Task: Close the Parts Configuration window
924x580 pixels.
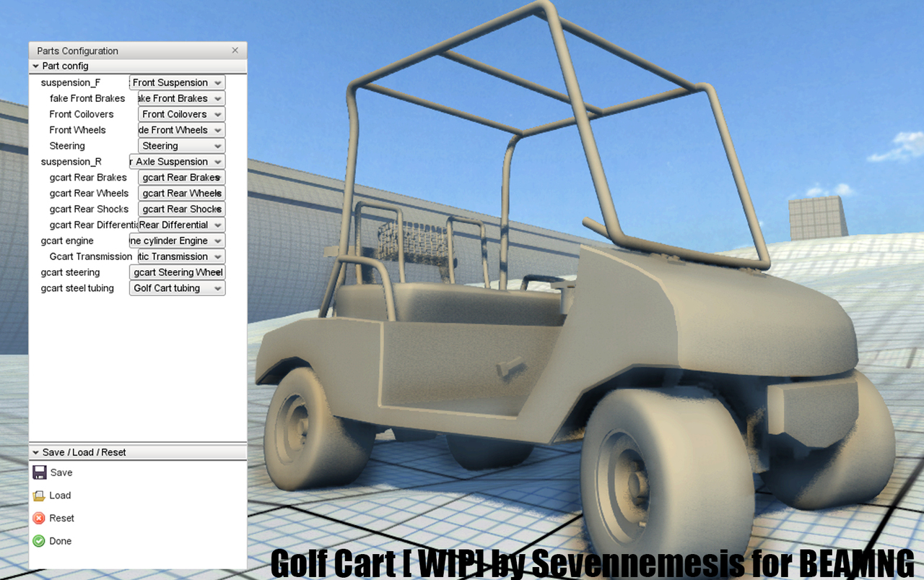Action: (235, 51)
